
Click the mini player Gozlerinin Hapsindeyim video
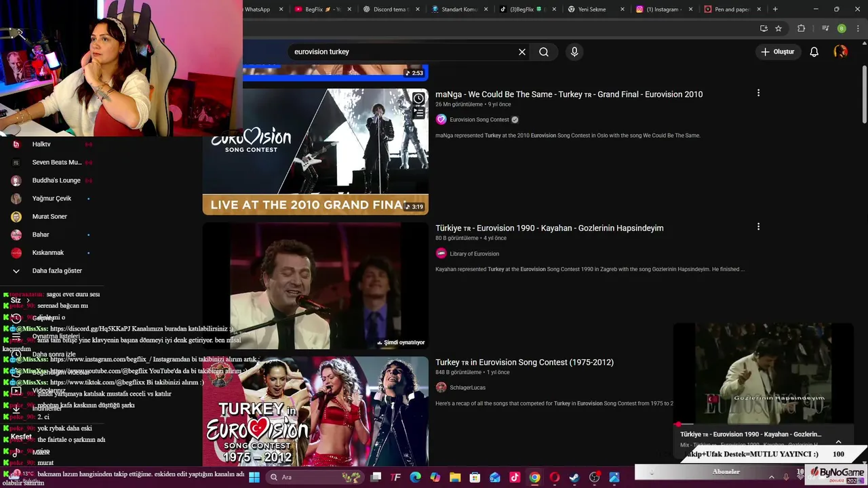click(763, 374)
